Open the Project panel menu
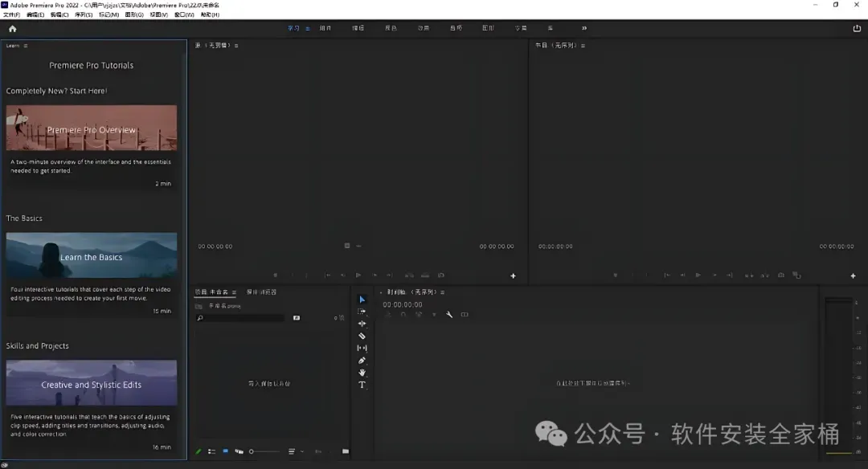The image size is (868, 469). pos(234,292)
